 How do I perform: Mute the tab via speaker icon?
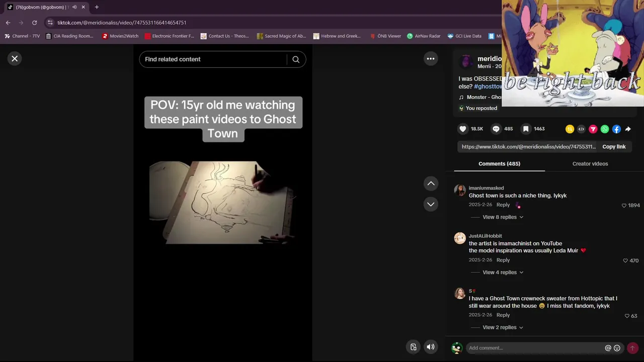click(x=74, y=7)
